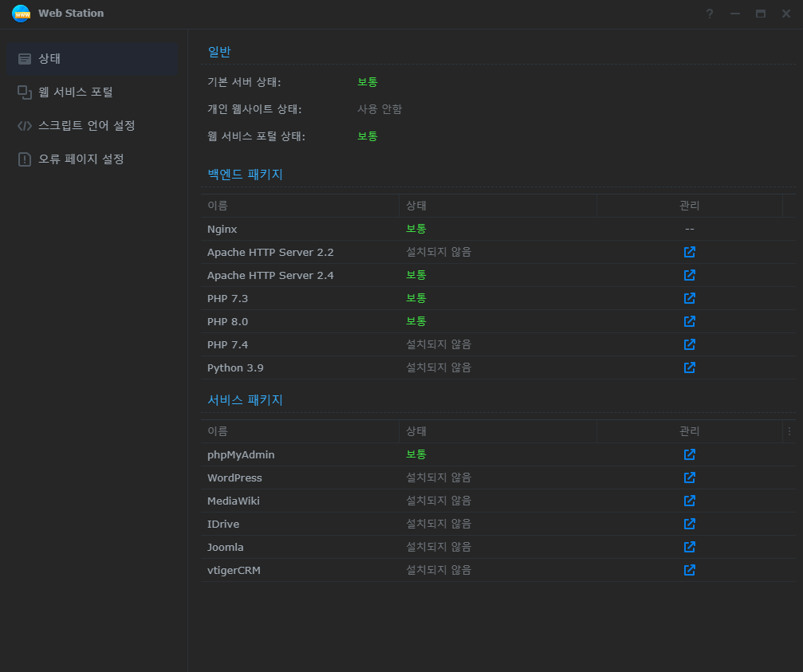
Task: Click 관리 header in 백엔드 패키지 table
Action: click(689, 206)
